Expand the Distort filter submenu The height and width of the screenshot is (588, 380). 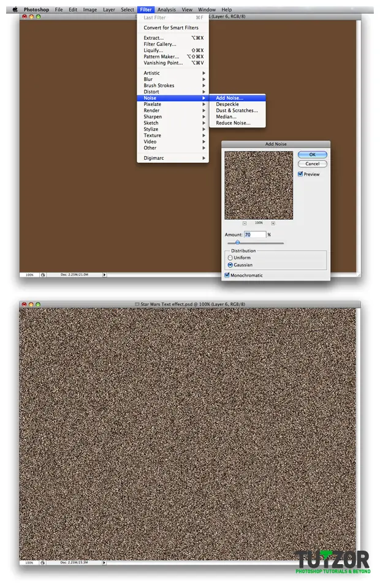(173, 91)
